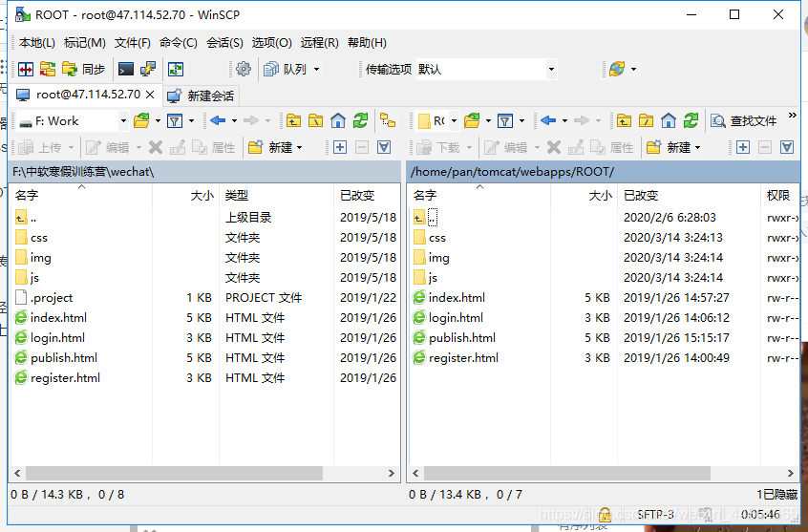Go back in remote panel history
The height and width of the screenshot is (532, 808).
[548, 121]
